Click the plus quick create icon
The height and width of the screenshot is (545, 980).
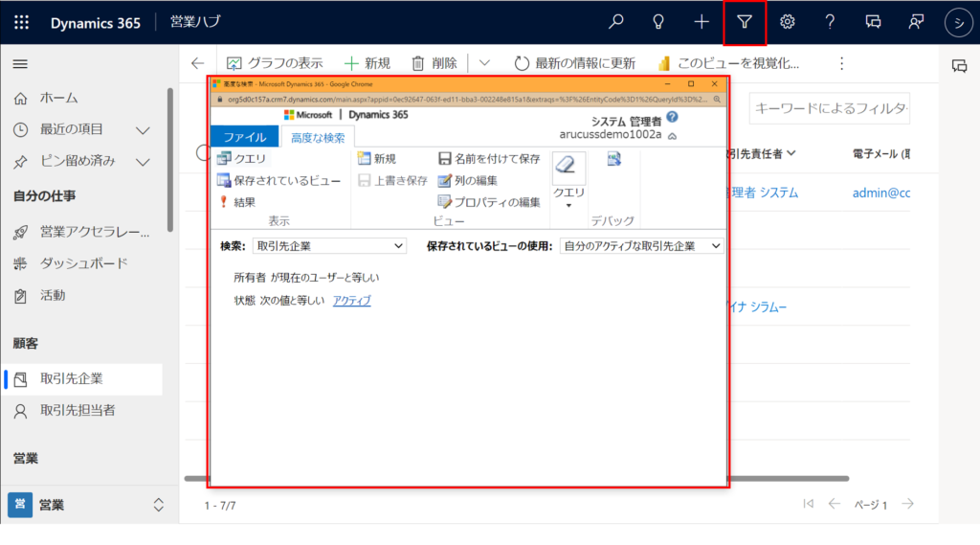click(702, 22)
